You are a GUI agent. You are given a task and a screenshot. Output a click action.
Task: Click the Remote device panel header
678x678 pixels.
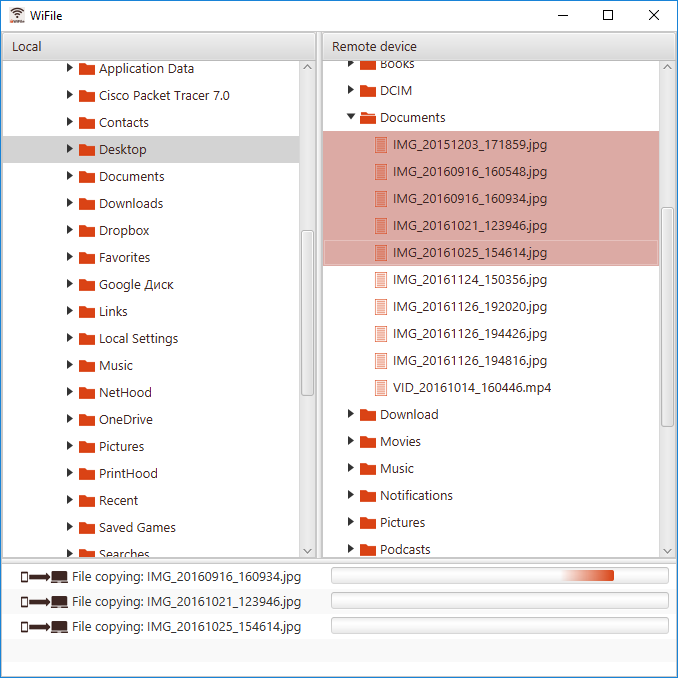pos(499,47)
